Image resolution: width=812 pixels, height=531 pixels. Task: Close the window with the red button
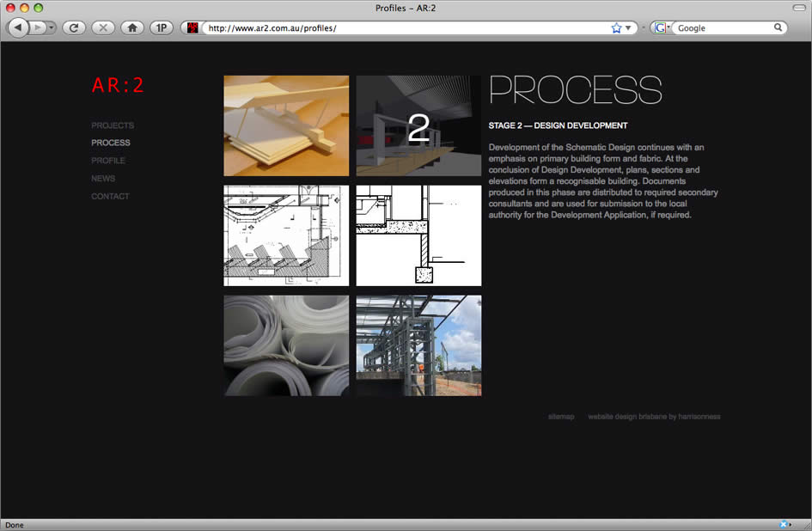point(10,8)
